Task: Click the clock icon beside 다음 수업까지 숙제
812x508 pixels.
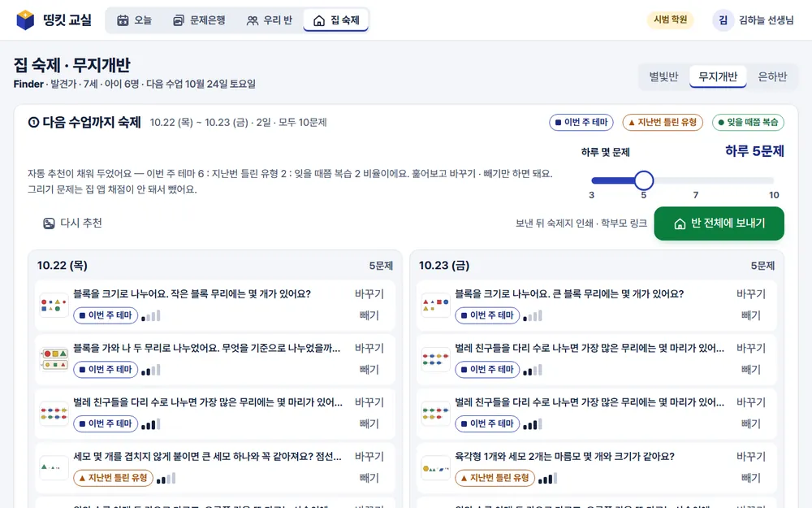Action: coord(33,123)
